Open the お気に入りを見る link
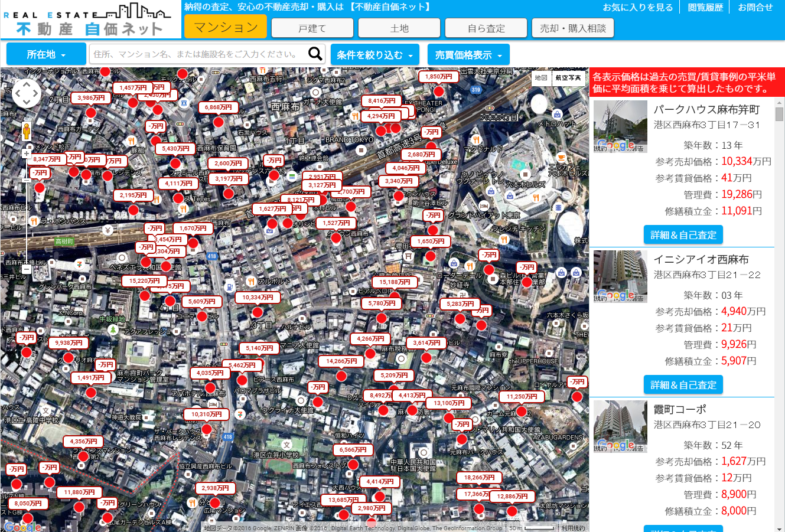 (x=637, y=8)
